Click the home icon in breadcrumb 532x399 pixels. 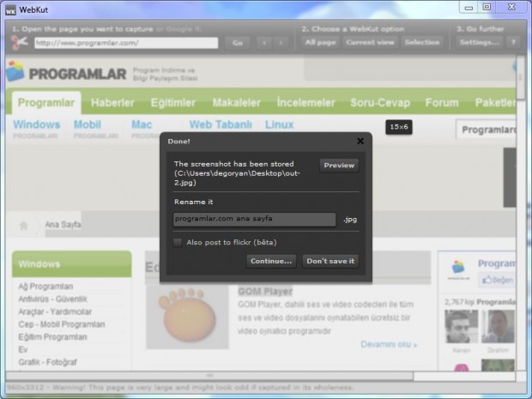pyautogui.click(x=24, y=226)
